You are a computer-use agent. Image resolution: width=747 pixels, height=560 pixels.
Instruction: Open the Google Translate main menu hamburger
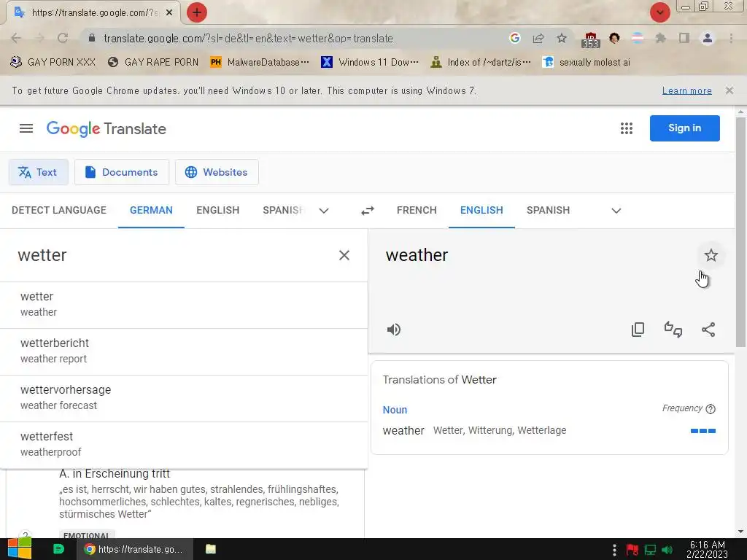click(x=26, y=128)
